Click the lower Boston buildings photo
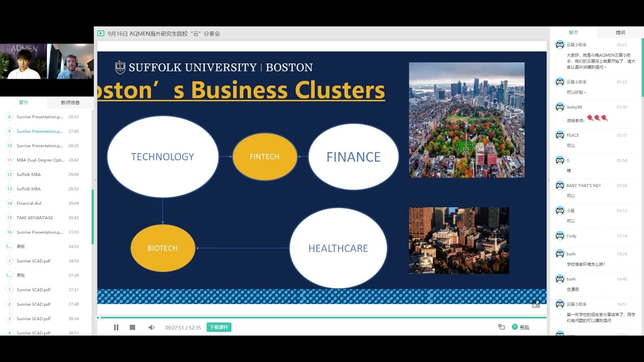 [459, 240]
